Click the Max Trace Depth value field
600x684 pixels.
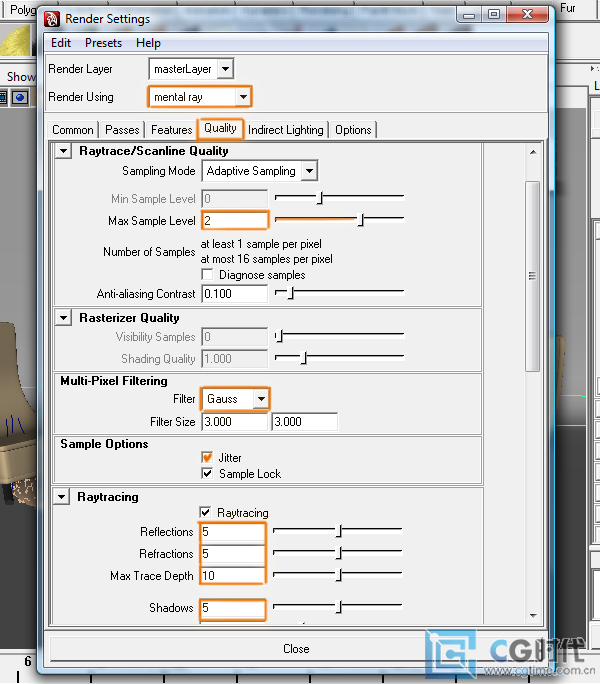click(233, 576)
